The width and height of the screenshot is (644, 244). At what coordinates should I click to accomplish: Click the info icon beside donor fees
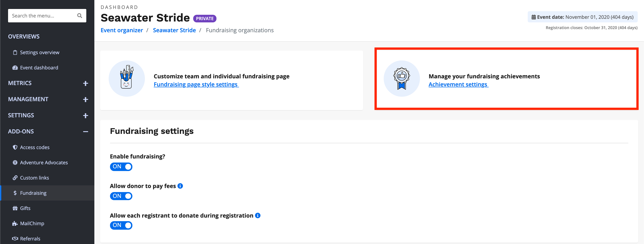coord(180,186)
